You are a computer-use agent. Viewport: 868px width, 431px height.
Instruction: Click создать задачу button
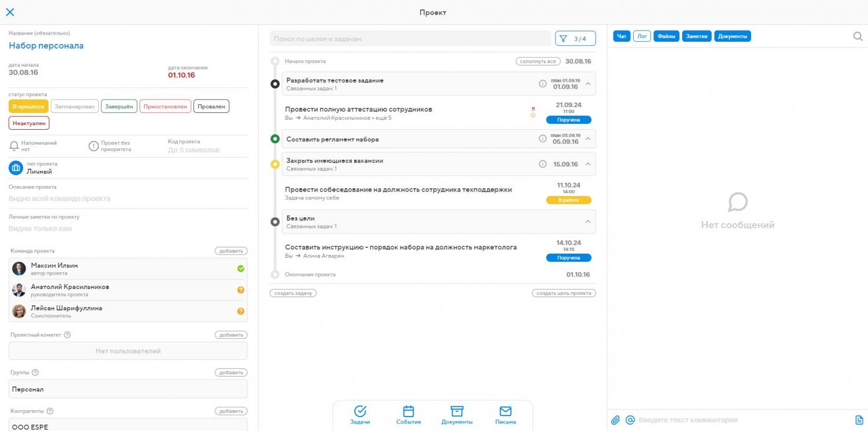tap(293, 293)
